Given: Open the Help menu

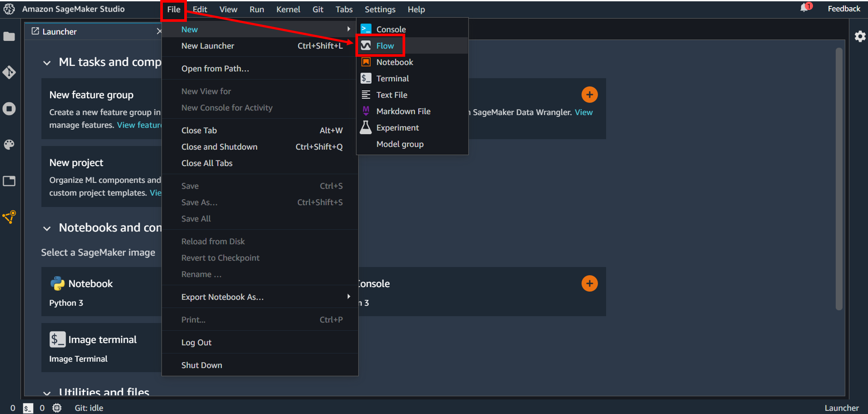Looking at the screenshot, I should (x=416, y=9).
